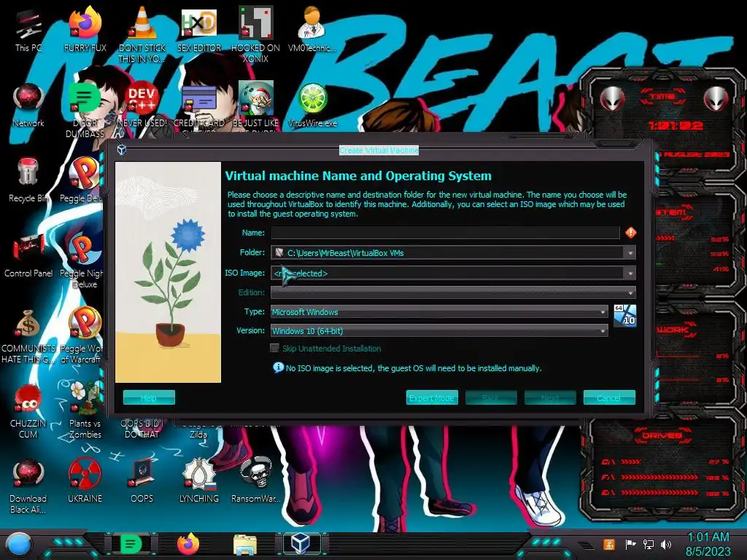Open the COMMUNISTS HATE THIS money bag icon

[28, 335]
